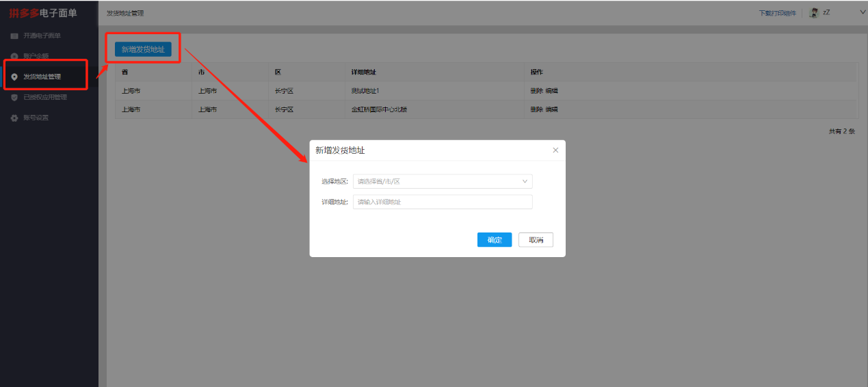The image size is (868, 387).
Task: Click the 账户余额 sidebar coin icon
Action: coord(14,56)
